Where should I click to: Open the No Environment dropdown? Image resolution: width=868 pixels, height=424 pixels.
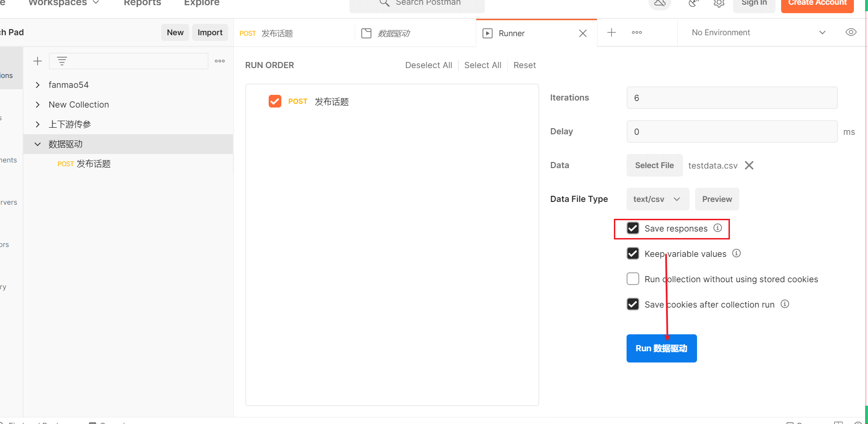point(759,32)
